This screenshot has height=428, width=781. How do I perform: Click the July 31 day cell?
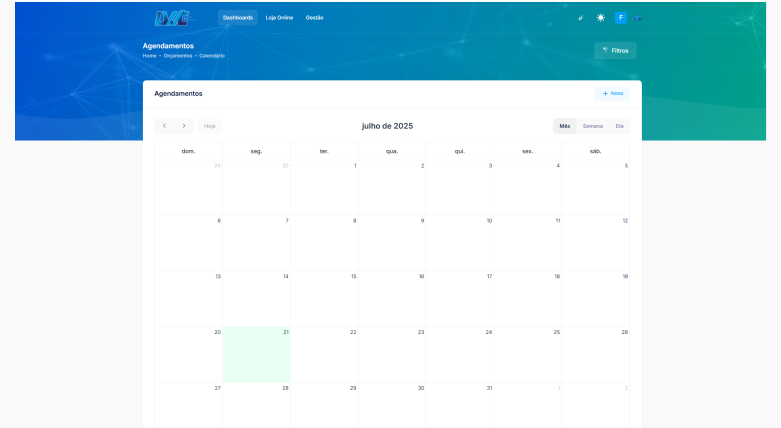(460, 405)
